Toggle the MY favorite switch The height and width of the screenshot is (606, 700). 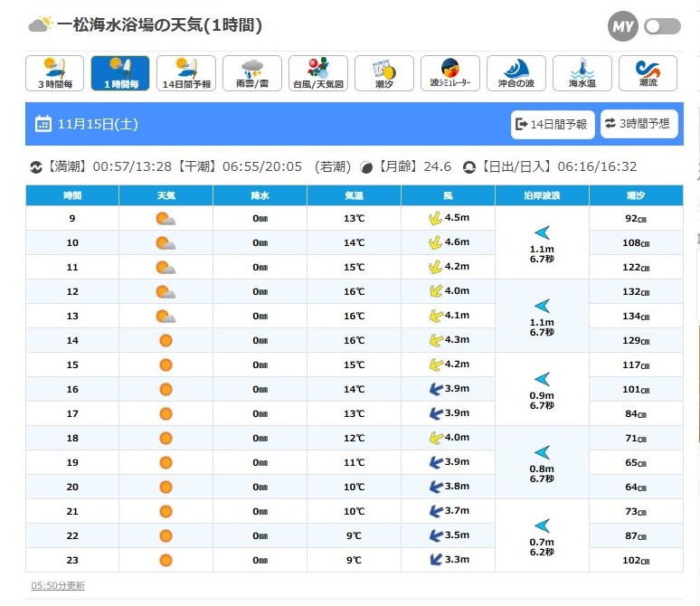click(662, 27)
